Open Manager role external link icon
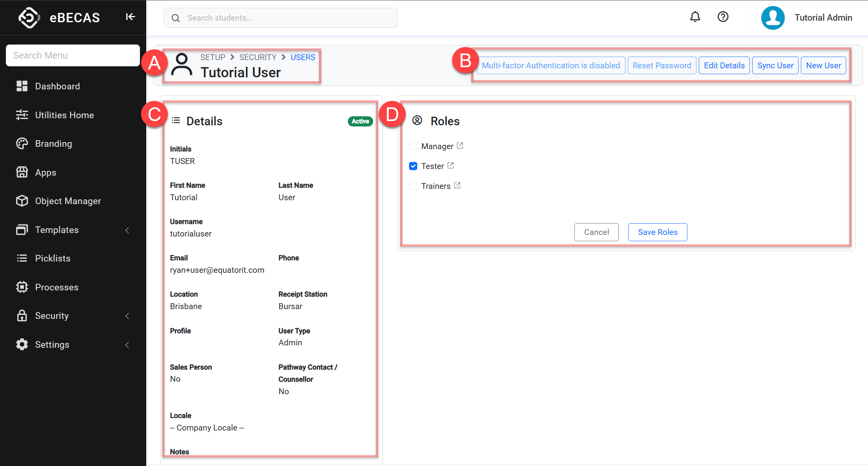This screenshot has width=868, height=466. click(x=460, y=146)
